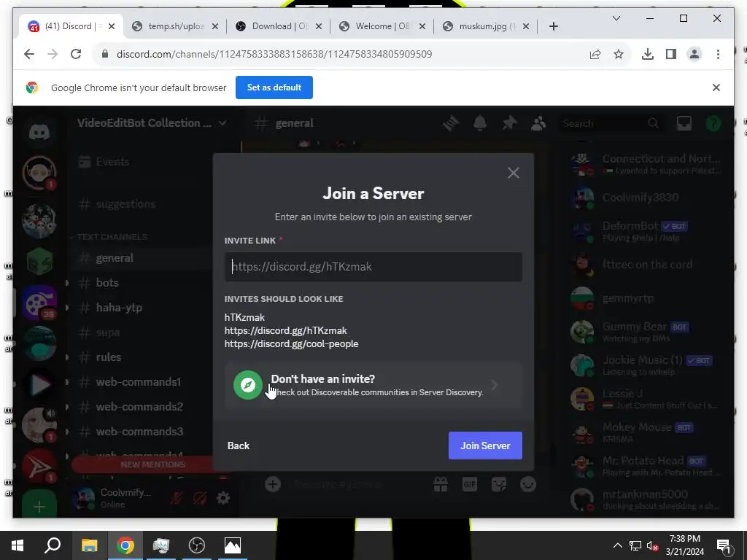Open the emoji picker
The image size is (747, 560).
pyautogui.click(x=528, y=485)
